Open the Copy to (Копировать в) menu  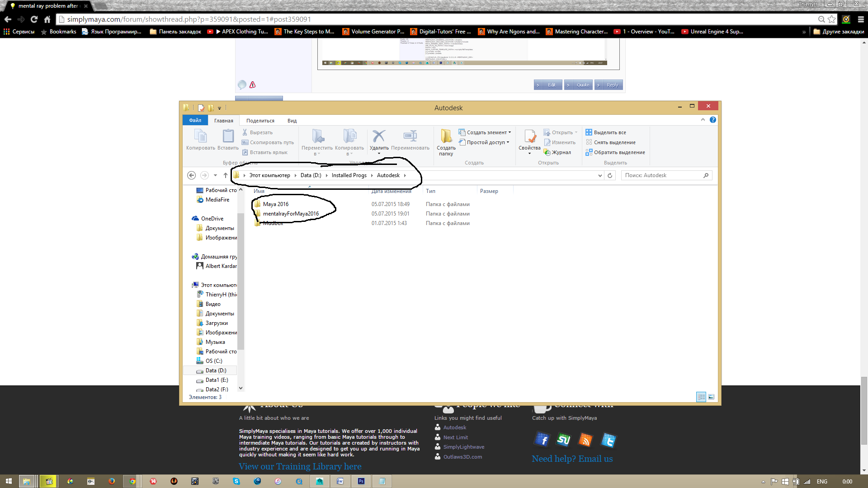pyautogui.click(x=349, y=142)
